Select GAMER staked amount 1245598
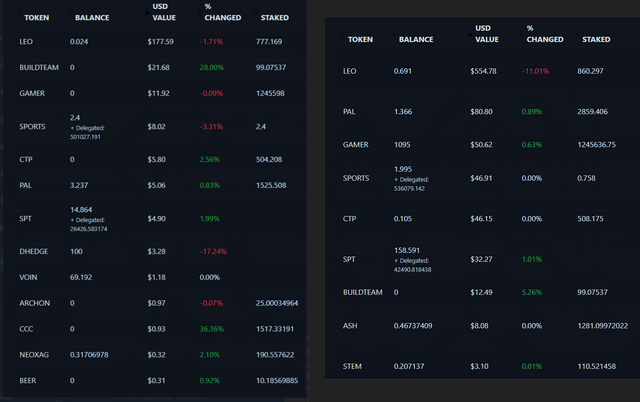The image size is (640, 402). (x=270, y=93)
